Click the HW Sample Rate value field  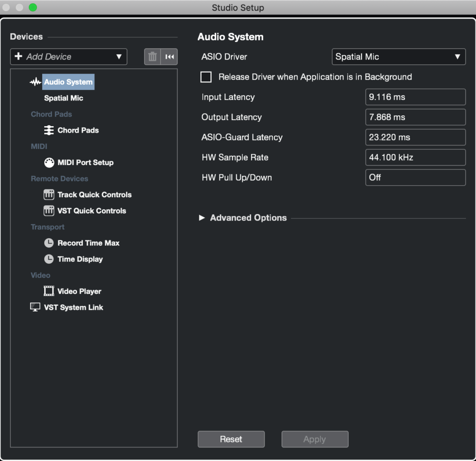pyautogui.click(x=415, y=157)
